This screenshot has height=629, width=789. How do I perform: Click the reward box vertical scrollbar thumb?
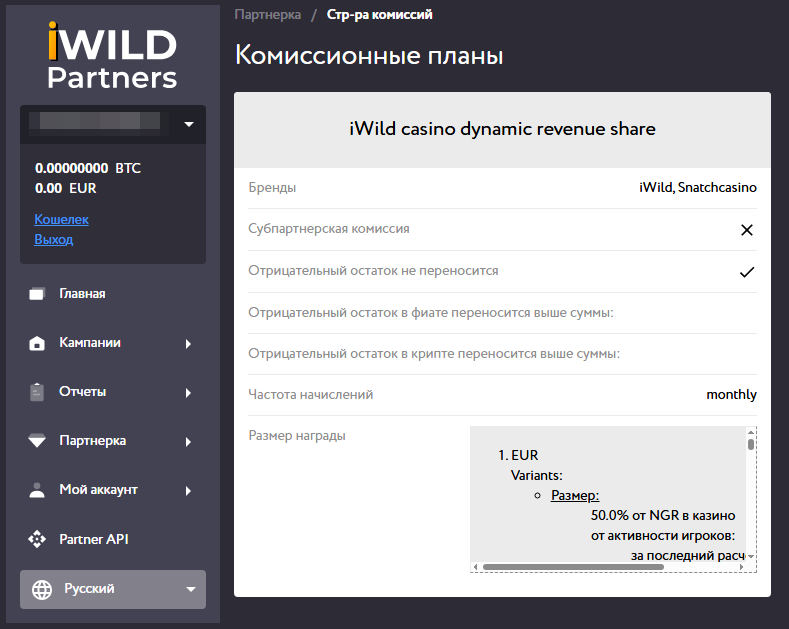coord(751,444)
